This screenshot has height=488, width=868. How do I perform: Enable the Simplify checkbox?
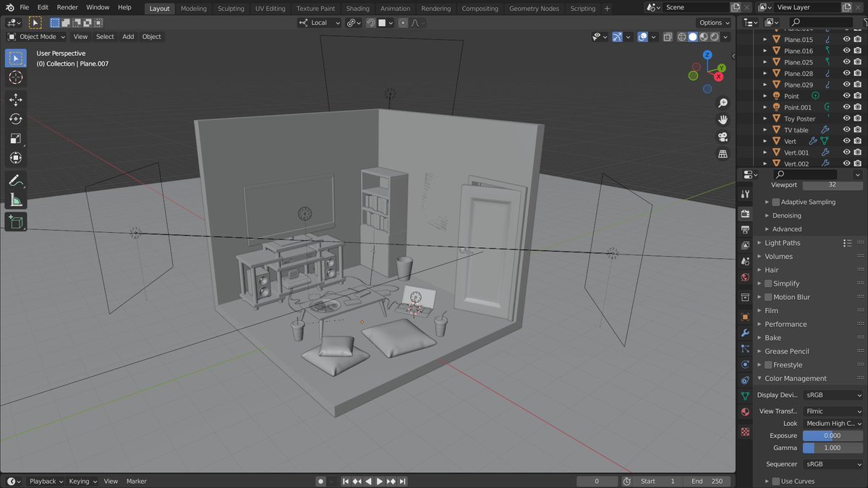click(x=768, y=284)
